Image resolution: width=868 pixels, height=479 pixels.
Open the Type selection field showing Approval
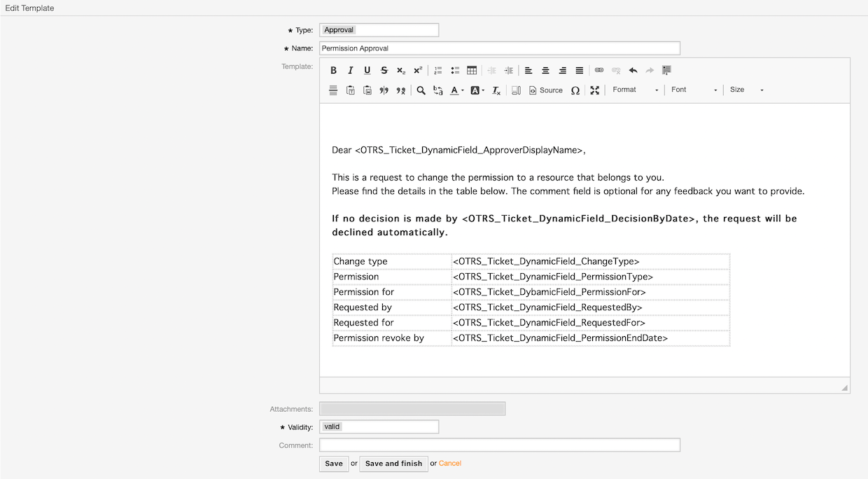[379, 30]
